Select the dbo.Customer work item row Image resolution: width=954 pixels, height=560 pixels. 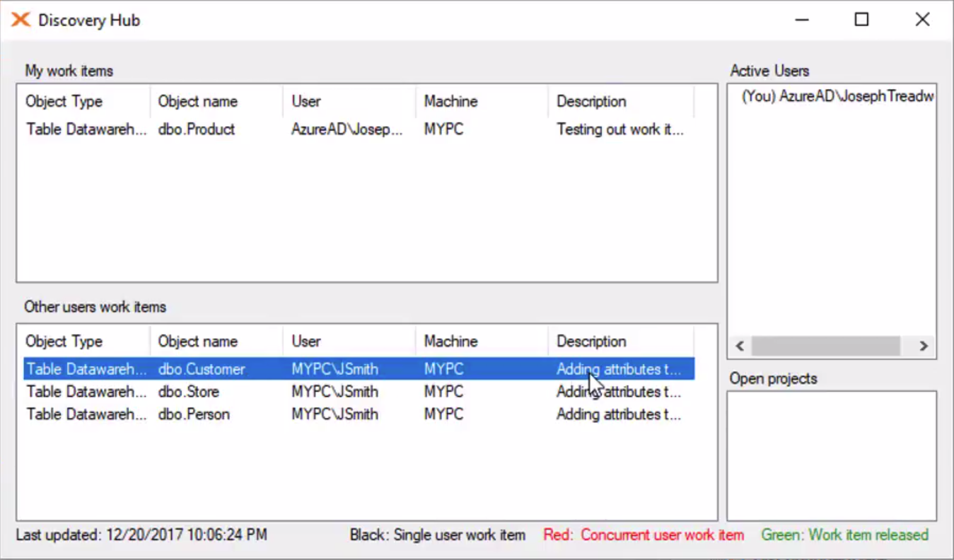pyautogui.click(x=359, y=369)
